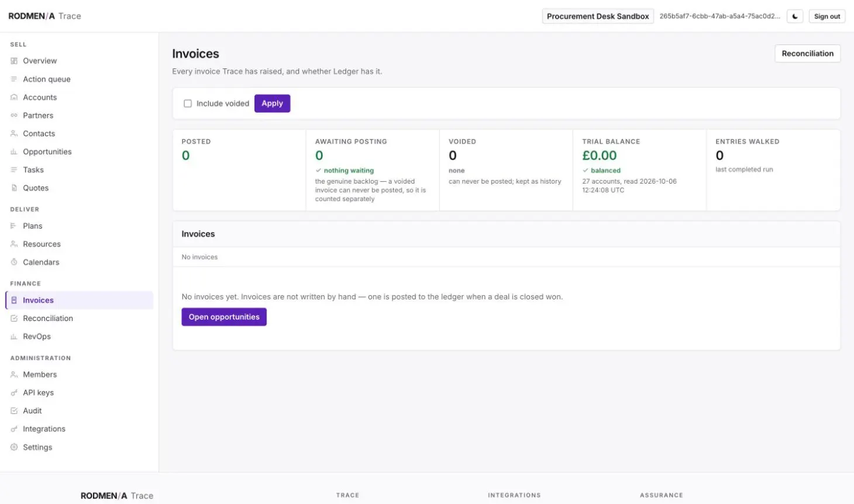Open Integrations in the Administration menu

(x=80, y=429)
